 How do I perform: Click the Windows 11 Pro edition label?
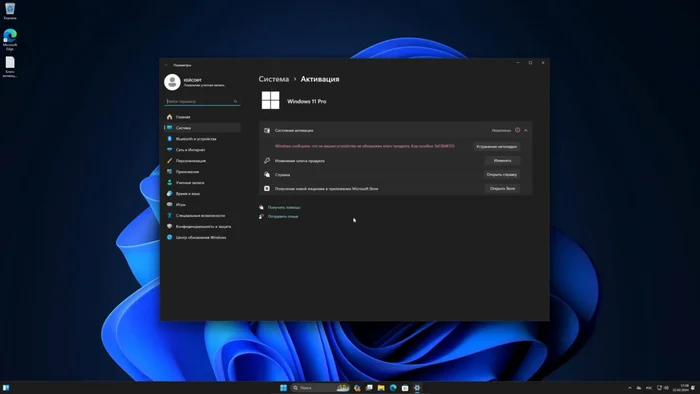pos(307,101)
